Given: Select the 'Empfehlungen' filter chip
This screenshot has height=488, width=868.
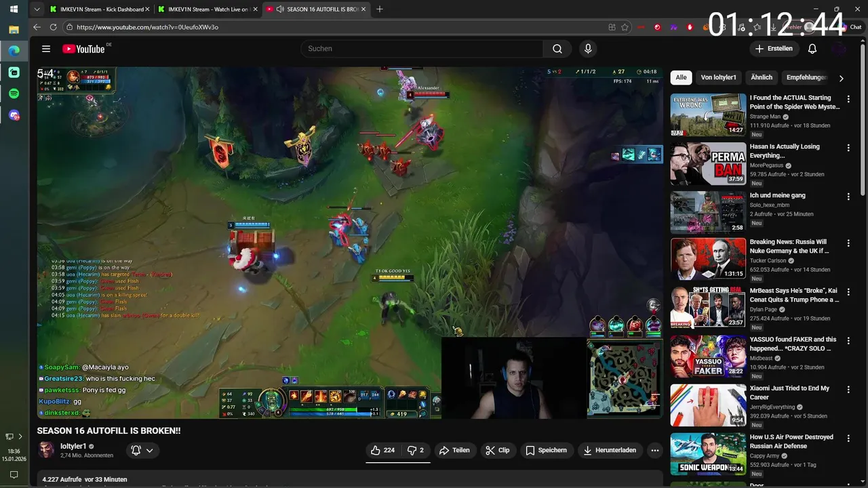Looking at the screenshot, I should pyautogui.click(x=807, y=78).
